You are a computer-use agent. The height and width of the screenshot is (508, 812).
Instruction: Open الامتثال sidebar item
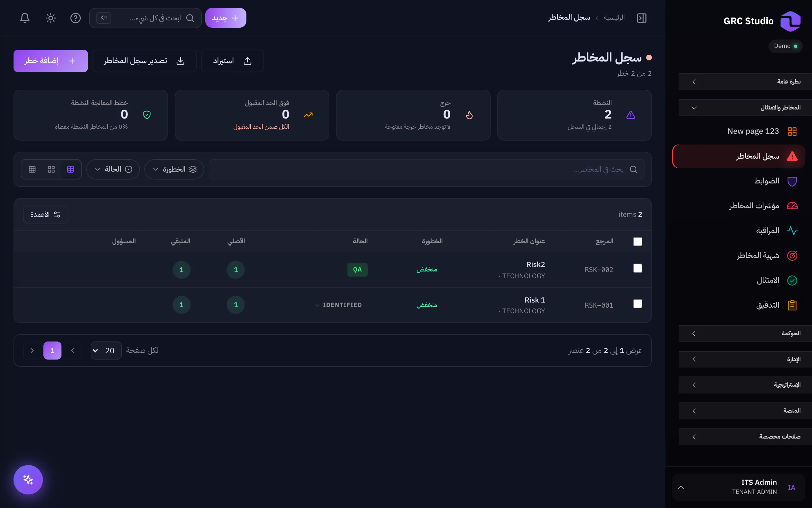coord(738,280)
